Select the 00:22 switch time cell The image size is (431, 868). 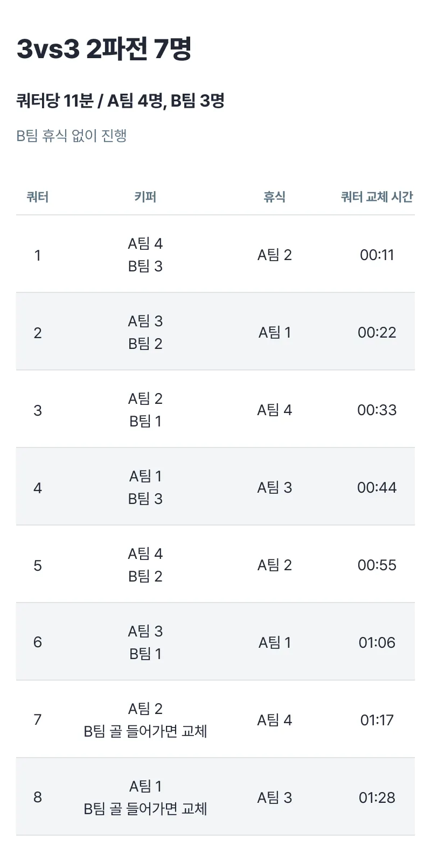tap(377, 332)
